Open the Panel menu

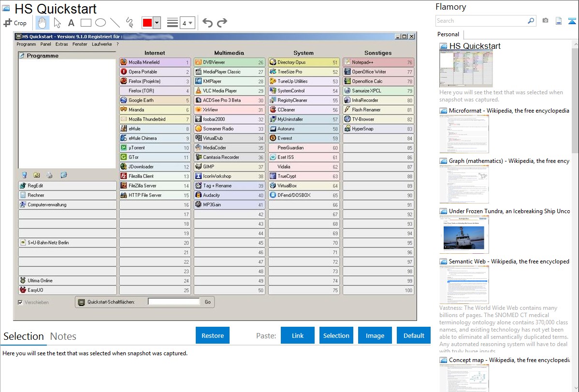pos(46,44)
